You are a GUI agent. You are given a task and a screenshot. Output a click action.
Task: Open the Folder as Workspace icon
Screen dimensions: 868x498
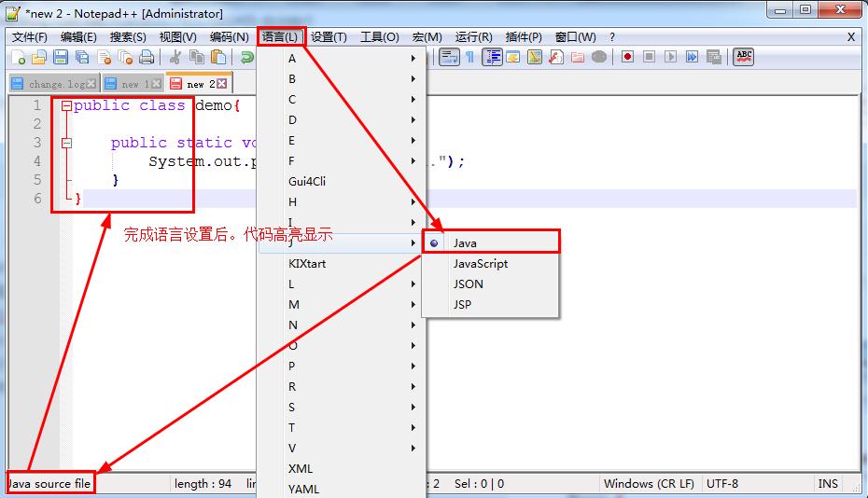pos(578,57)
